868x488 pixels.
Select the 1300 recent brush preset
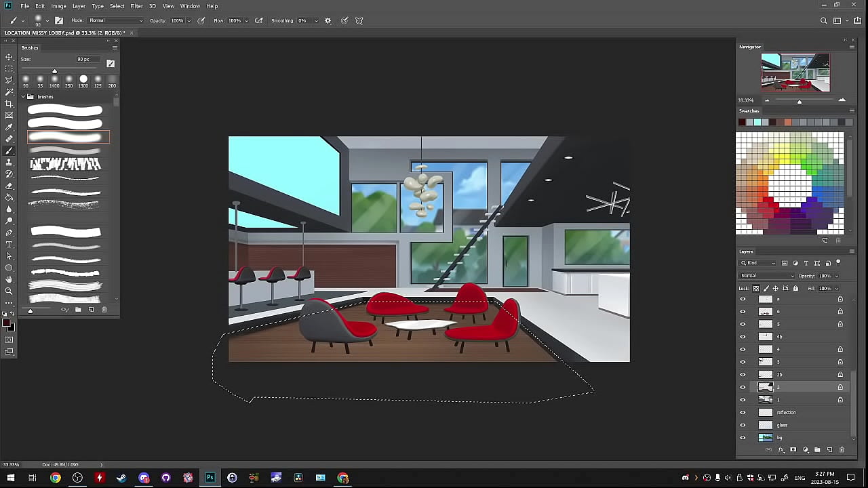83,79
